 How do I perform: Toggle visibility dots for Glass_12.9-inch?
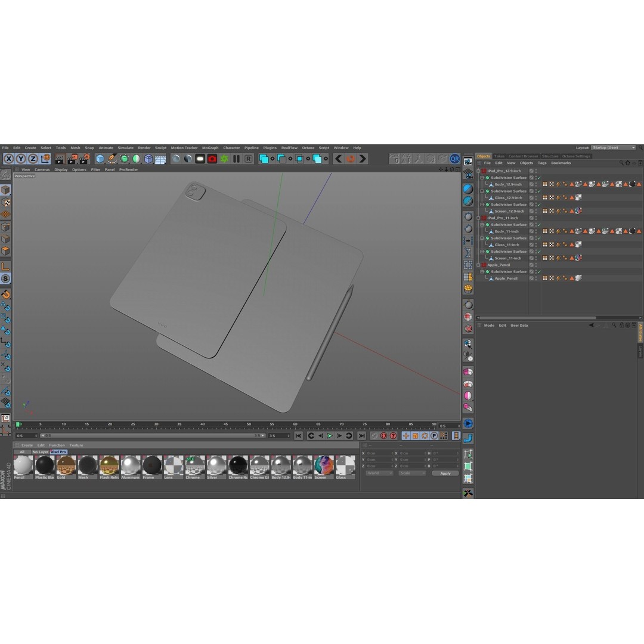[536, 198]
